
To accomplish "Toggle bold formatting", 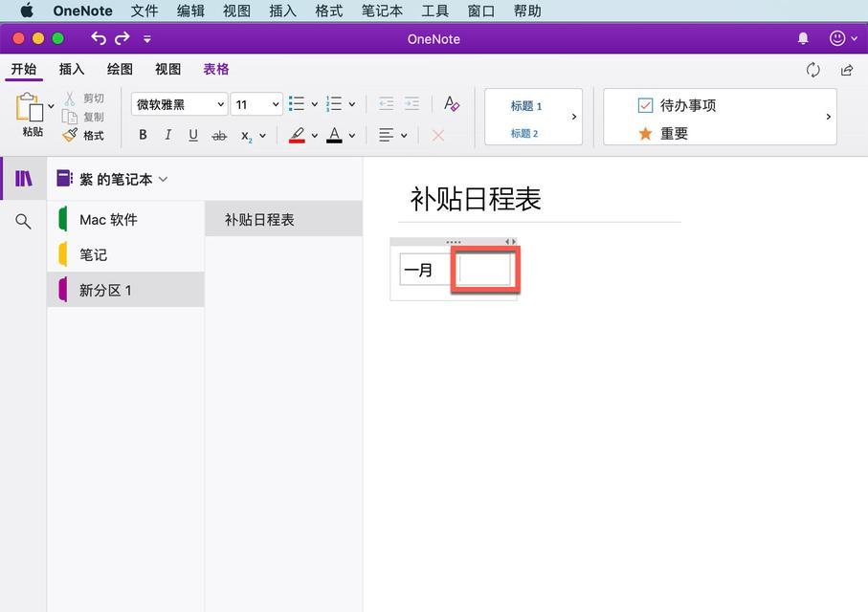I will 143,135.
